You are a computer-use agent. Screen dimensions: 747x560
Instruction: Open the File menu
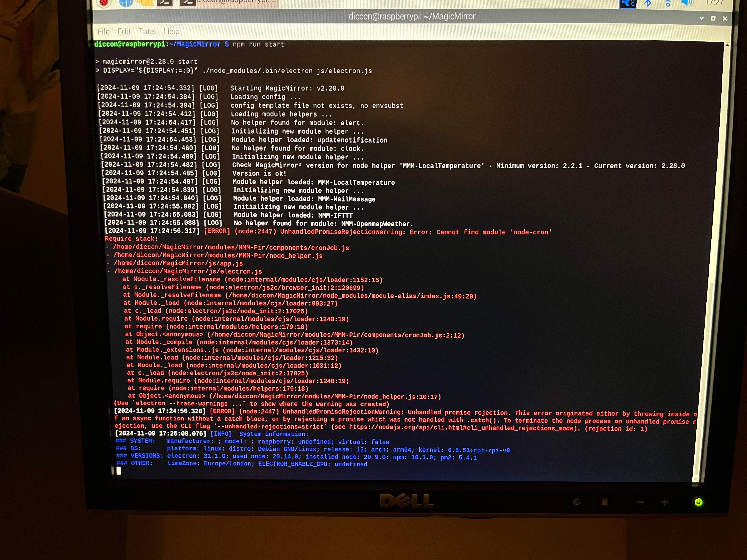pyautogui.click(x=103, y=32)
